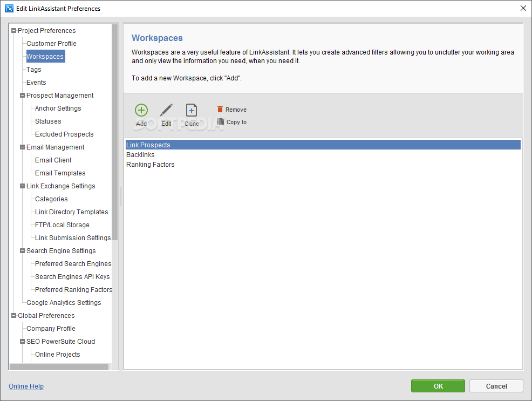Click the Remove text button
The image size is (532, 401).
(x=236, y=110)
